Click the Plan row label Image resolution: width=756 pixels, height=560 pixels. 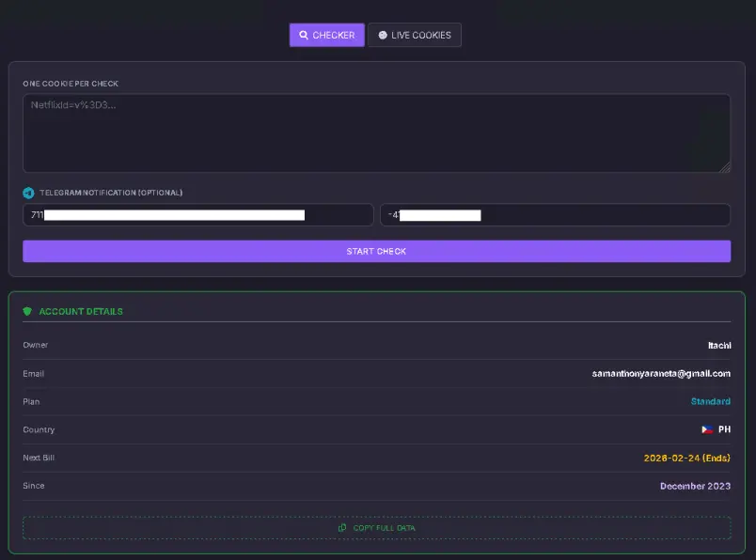[31, 401]
